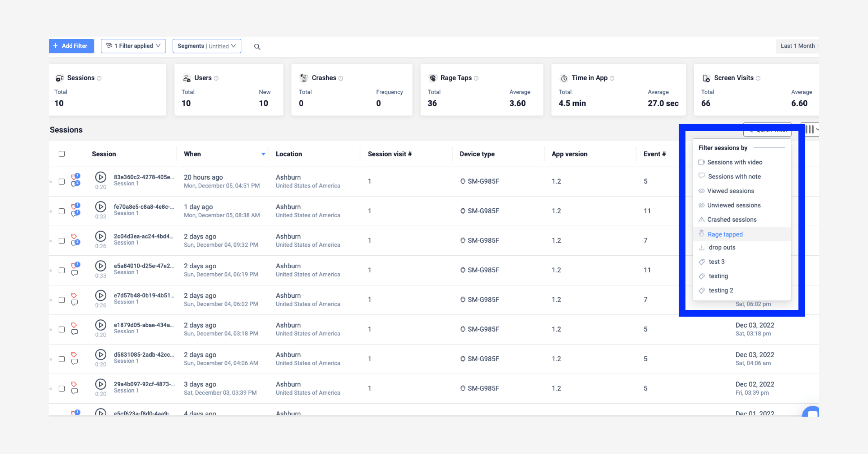Play the recording of the e7d57b48 session
This screenshot has width=868, height=454.
coord(101,296)
